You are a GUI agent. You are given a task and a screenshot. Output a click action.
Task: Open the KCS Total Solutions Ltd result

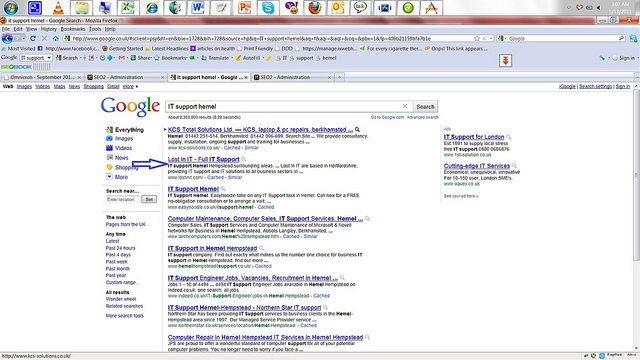(260, 129)
